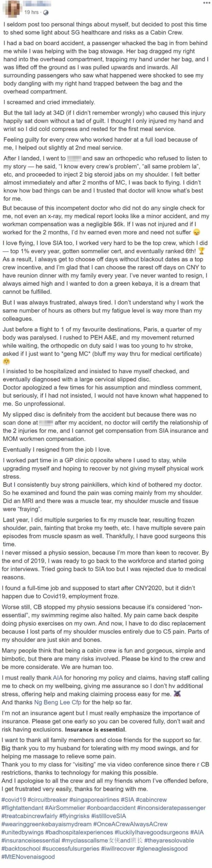212x868 pixels.
Task: Open the three-dot post options menu
Action: click(x=206, y=3)
